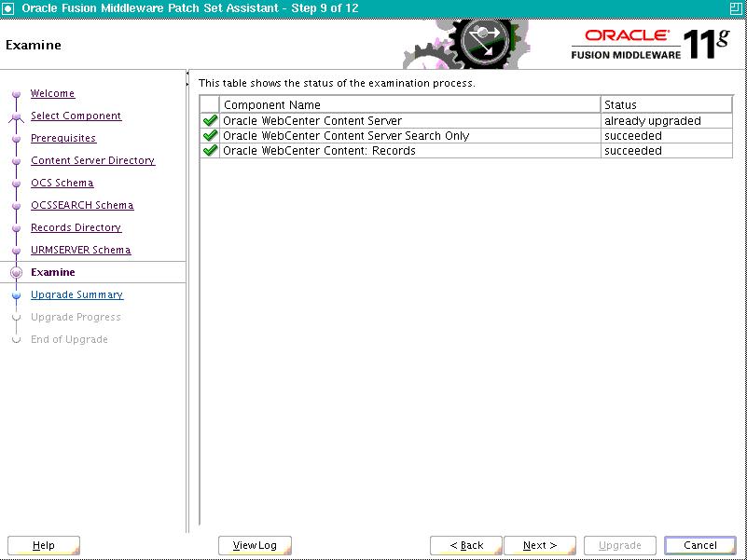Click the green checkmark for Search Only row
This screenshot has width=747, height=560.
(x=210, y=136)
